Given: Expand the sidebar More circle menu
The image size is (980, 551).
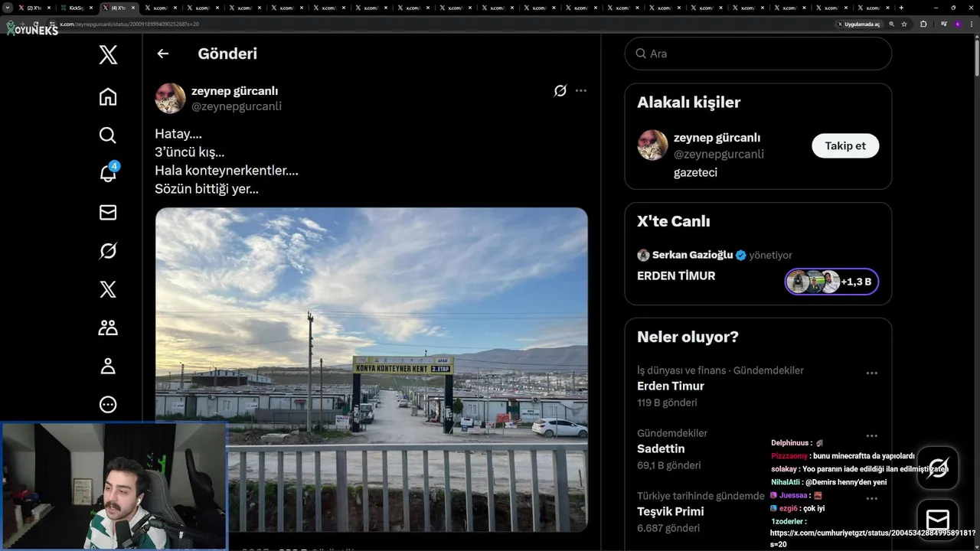Looking at the screenshot, I should (x=108, y=404).
